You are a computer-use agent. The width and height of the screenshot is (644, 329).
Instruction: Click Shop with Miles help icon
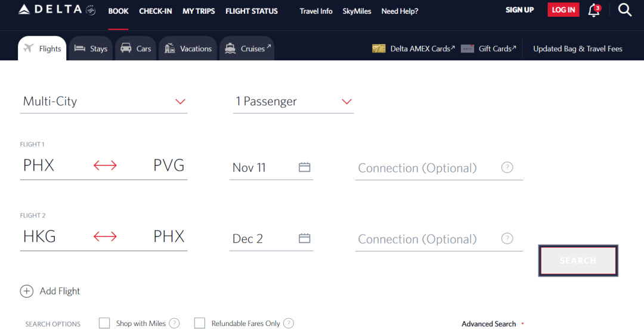pos(174,323)
